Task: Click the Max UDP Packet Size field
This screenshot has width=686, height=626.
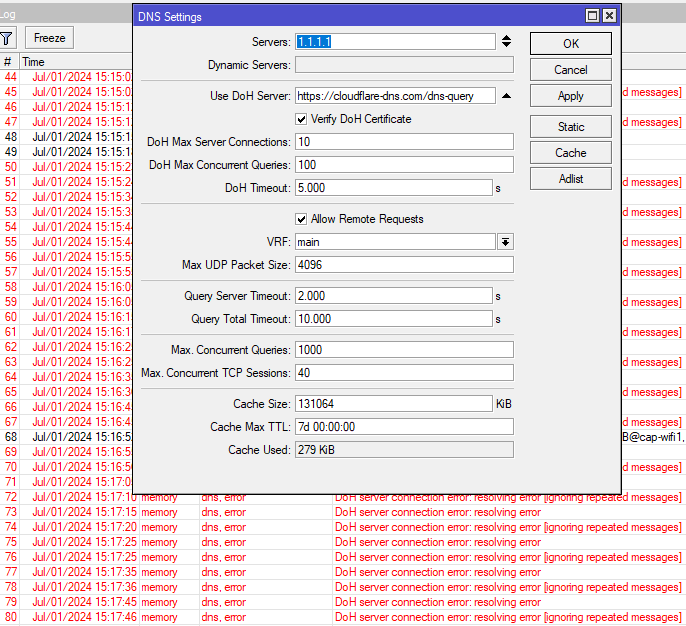Action: pos(404,265)
